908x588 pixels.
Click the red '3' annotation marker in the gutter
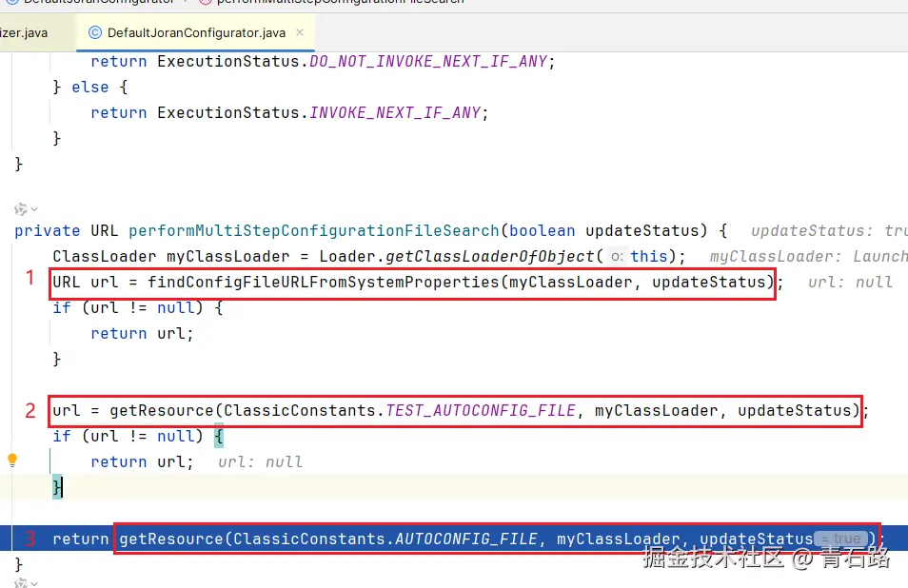(29, 539)
